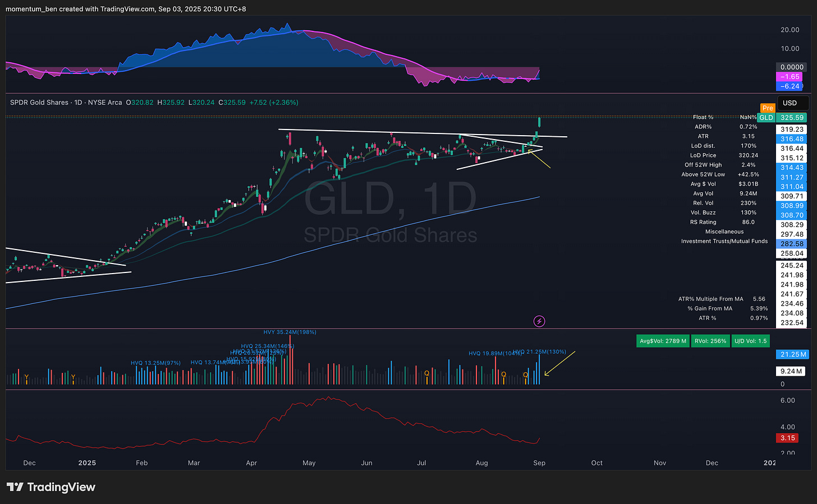The width and height of the screenshot is (817, 504).
Task: Click the red 3.15 ATR axis label
Action: pyautogui.click(x=788, y=438)
